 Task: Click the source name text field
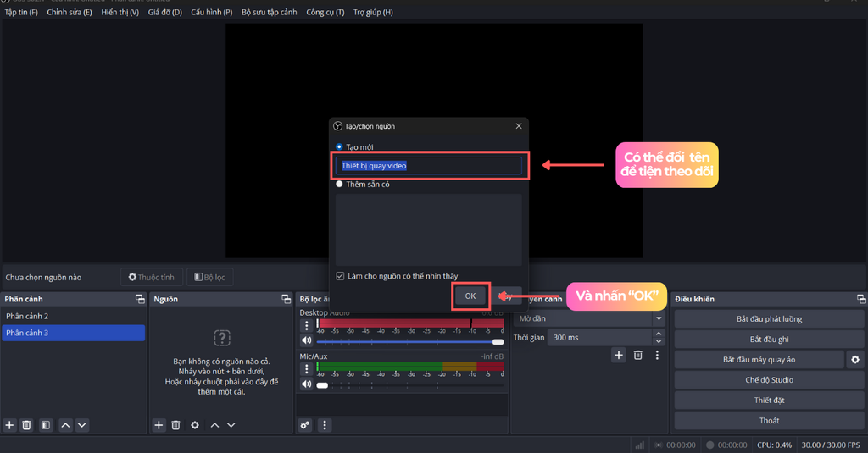point(429,166)
